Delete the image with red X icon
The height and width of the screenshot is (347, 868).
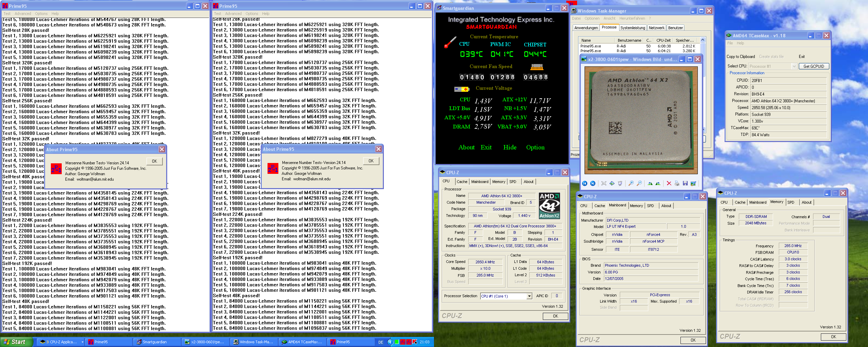pyautogui.click(x=669, y=183)
